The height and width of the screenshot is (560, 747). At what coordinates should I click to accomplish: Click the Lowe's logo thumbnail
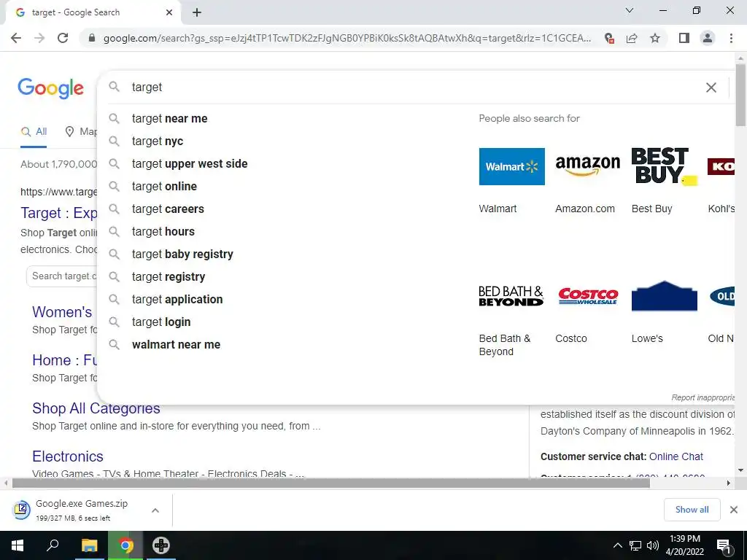coord(664,296)
